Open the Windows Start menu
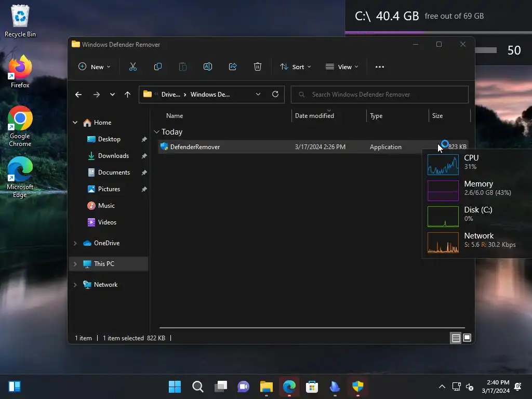Image resolution: width=532 pixels, height=399 pixels. click(175, 387)
